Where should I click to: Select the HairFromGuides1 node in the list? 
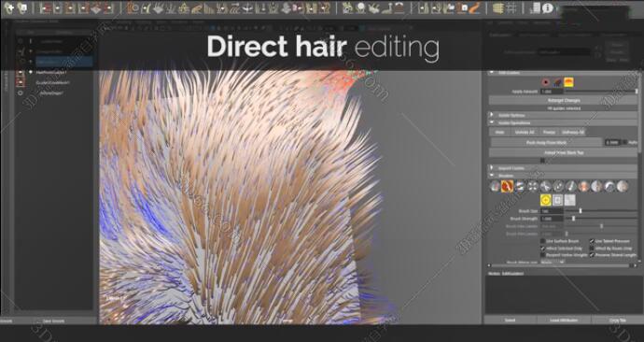point(51,72)
